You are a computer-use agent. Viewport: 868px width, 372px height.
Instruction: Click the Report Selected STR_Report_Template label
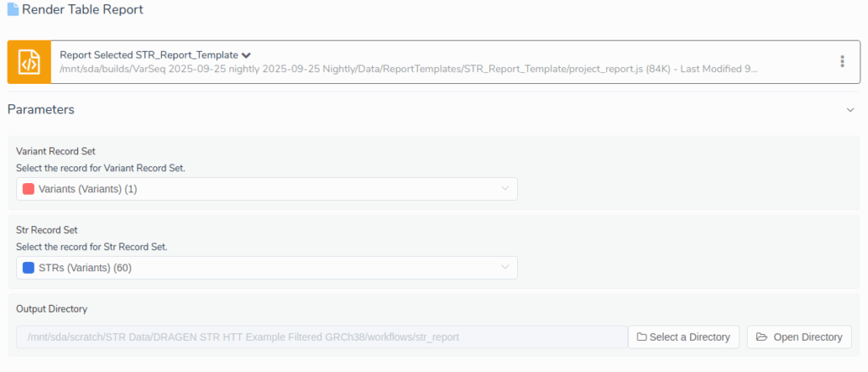coord(148,55)
